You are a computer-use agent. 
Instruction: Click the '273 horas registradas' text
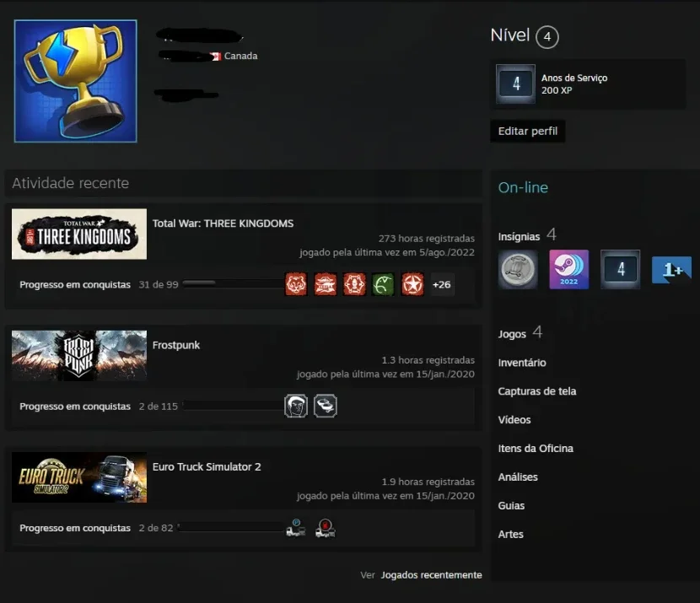click(427, 239)
